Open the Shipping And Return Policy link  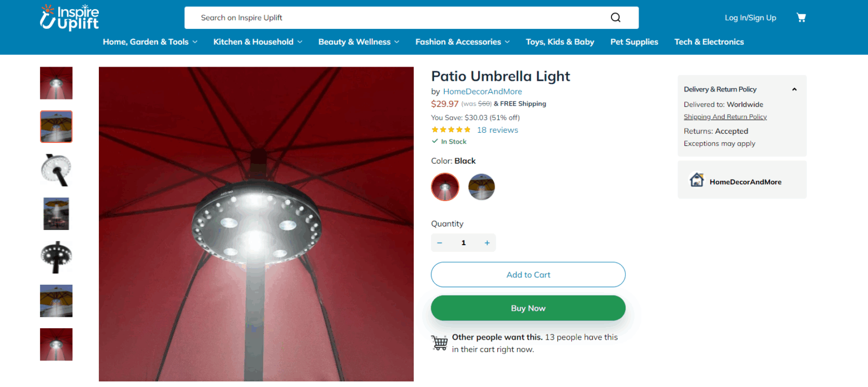tap(725, 116)
